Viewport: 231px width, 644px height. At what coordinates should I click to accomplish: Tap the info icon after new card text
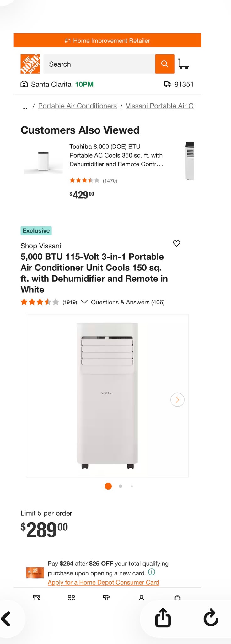[152, 572]
